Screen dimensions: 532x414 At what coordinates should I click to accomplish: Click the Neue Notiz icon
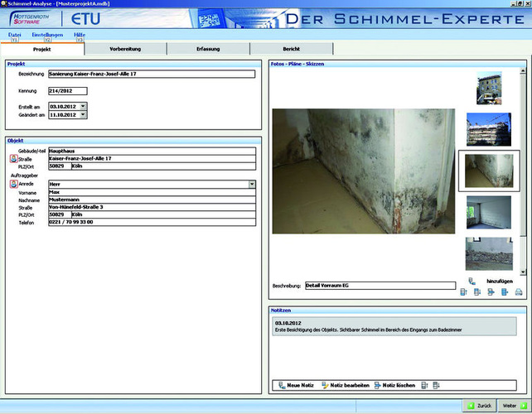tap(283, 386)
